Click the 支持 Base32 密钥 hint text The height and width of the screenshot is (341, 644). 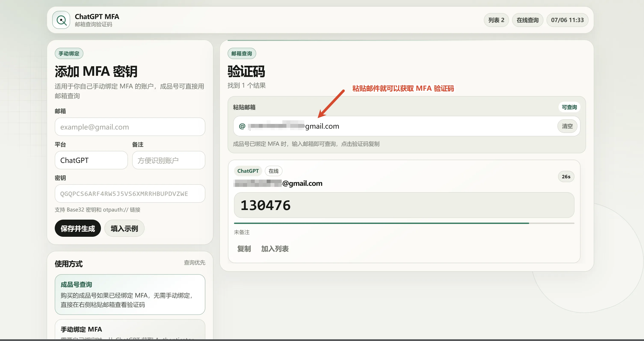tap(98, 210)
